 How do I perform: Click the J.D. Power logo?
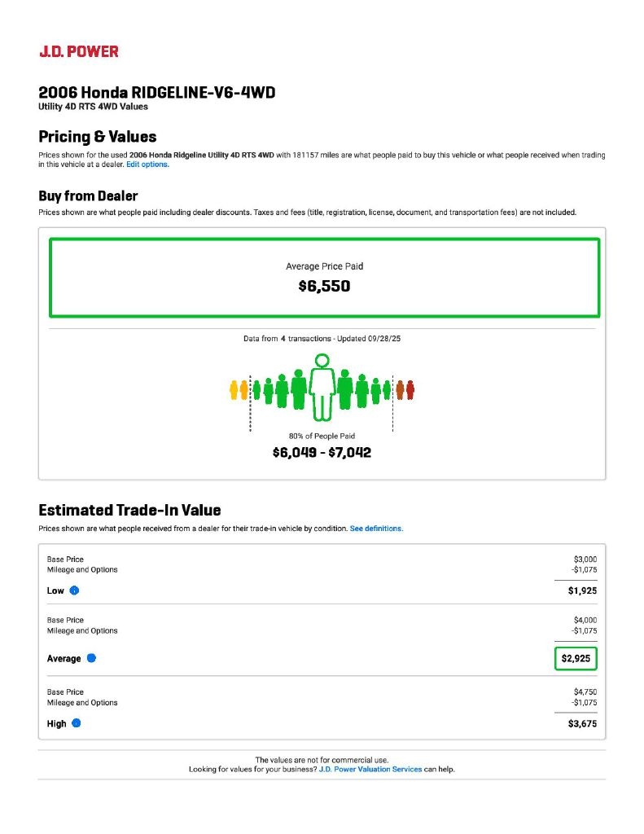click(79, 51)
